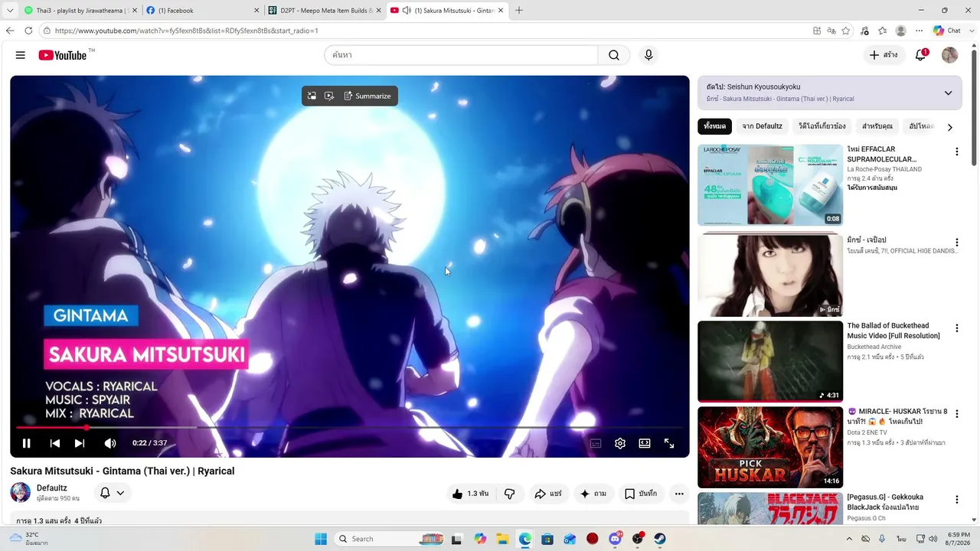This screenshot has width=980, height=551.
Task: Open options for the Effaclar ad
Action: (956, 152)
